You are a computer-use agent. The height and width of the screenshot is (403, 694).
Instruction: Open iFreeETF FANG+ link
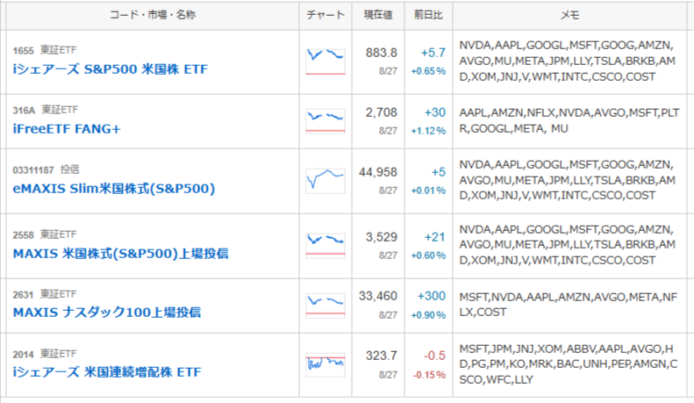[x=66, y=129]
